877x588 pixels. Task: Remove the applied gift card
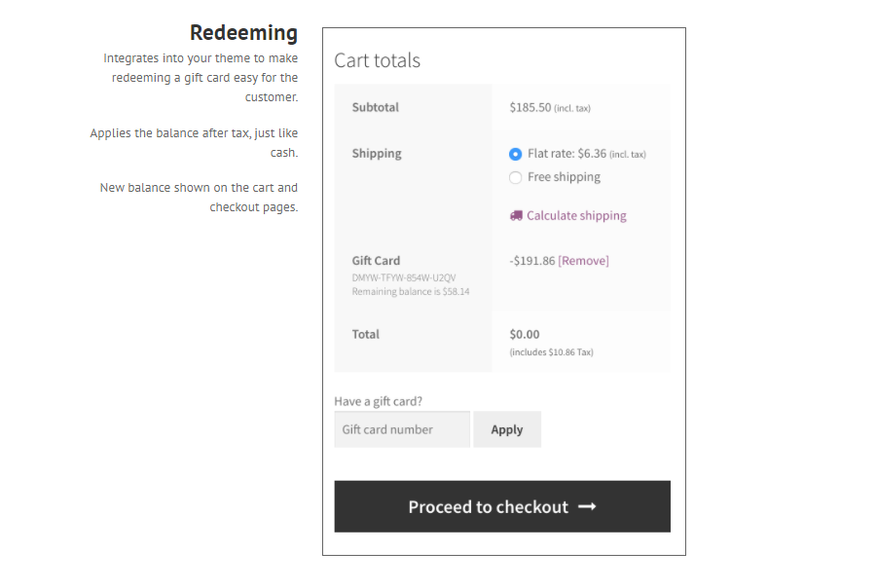[583, 261]
